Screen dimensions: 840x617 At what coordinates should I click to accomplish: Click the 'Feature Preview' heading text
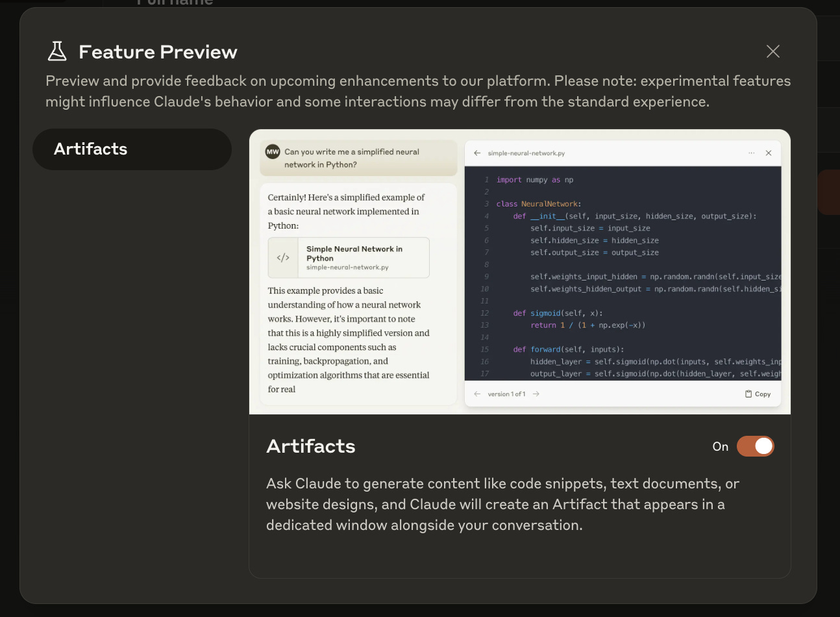pyautogui.click(x=158, y=52)
